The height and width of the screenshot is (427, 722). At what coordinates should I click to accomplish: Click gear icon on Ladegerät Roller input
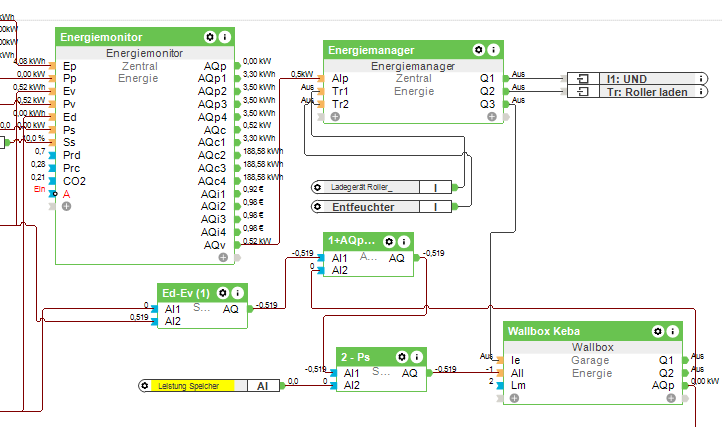[x=317, y=187]
